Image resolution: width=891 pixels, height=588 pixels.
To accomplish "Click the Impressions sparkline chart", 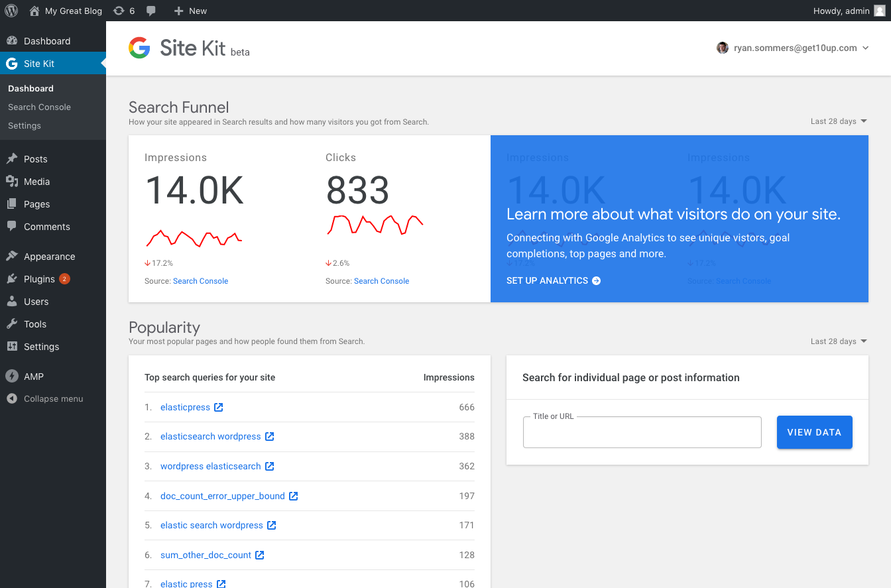I will 194,237.
